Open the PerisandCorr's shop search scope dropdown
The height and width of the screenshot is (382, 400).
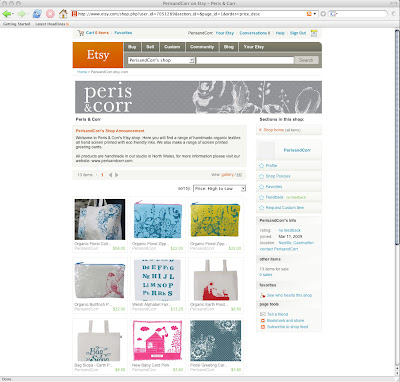coord(161,60)
